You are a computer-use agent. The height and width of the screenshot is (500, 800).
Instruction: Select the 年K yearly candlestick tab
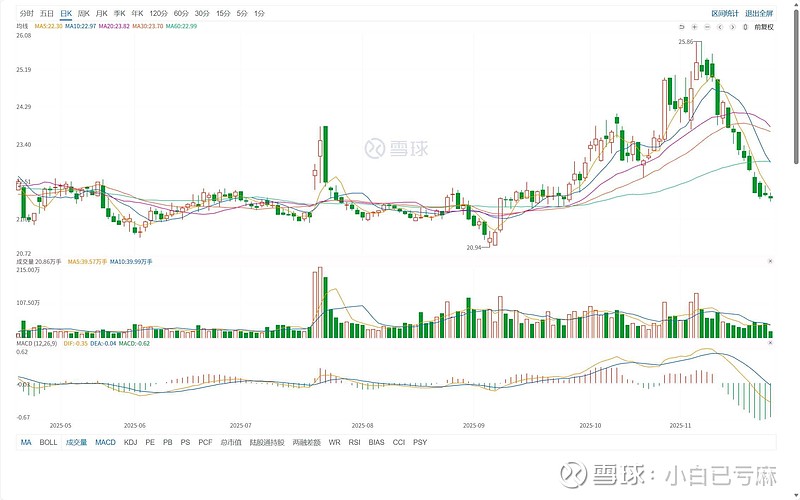click(137, 13)
